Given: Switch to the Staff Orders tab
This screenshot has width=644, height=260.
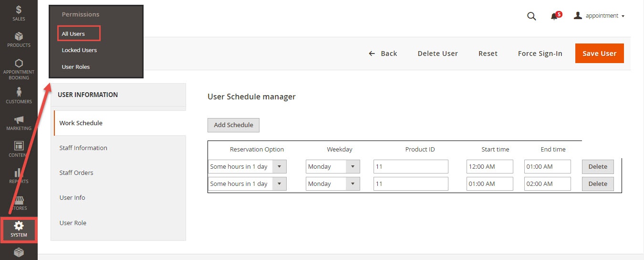Looking at the screenshot, I should click(76, 173).
